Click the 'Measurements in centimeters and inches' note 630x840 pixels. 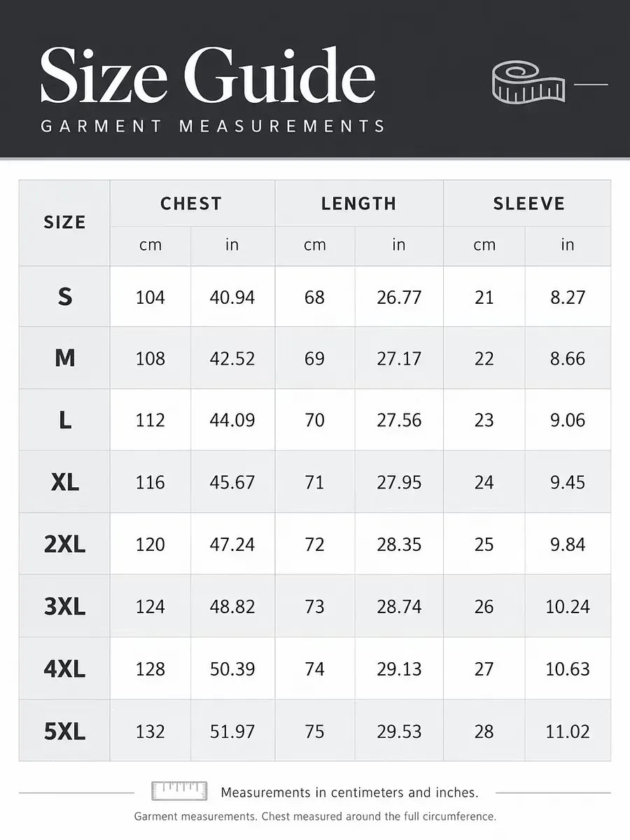pos(349,792)
